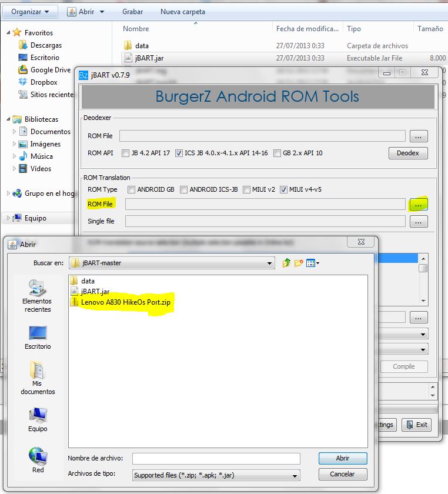448x494 pixels.
Task: Create new folder icon in Abrir dialog
Action: [298, 263]
